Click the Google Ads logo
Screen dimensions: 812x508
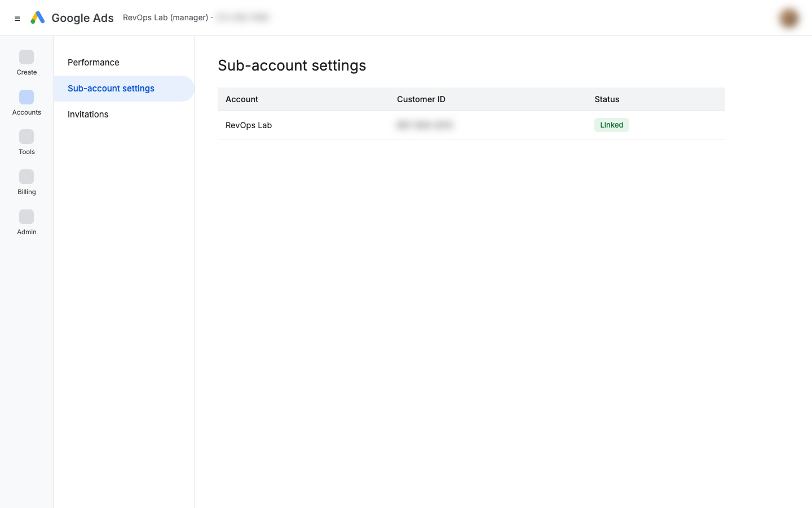(x=38, y=17)
